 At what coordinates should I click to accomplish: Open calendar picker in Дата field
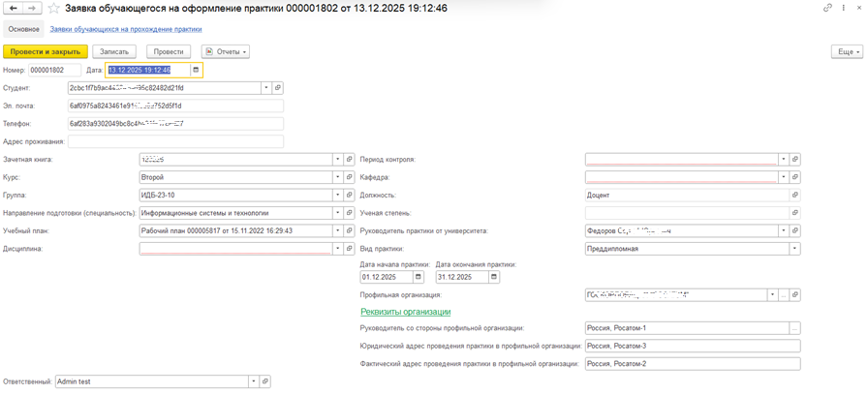196,70
